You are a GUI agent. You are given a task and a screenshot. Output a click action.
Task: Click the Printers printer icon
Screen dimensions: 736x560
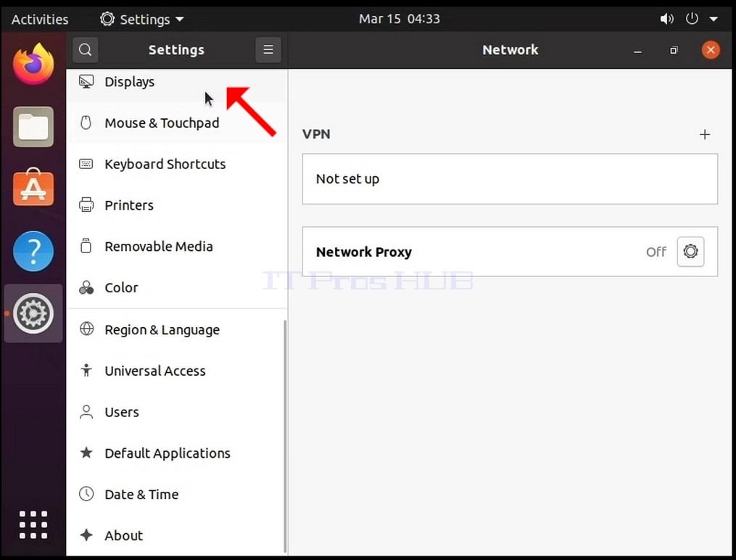click(86, 205)
